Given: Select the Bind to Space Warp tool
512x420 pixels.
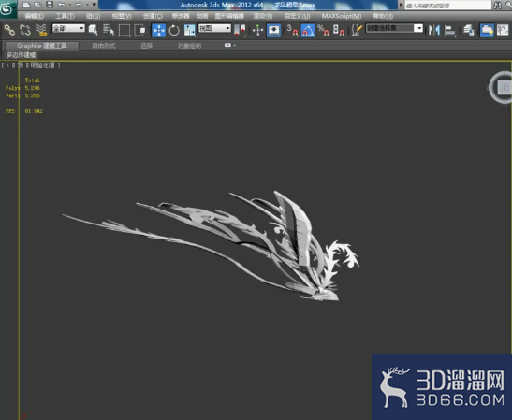Looking at the screenshot, I should tap(41, 30).
